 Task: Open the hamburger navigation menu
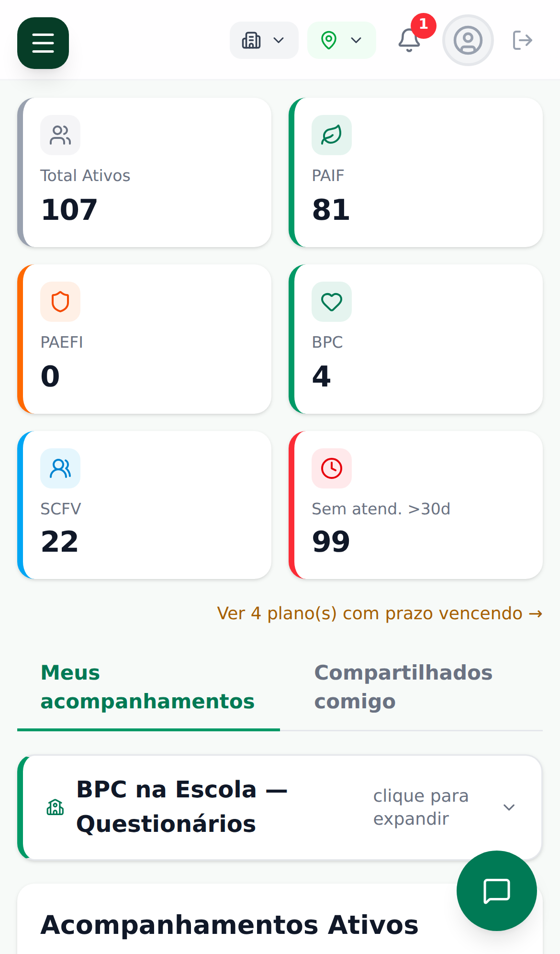tap(43, 43)
